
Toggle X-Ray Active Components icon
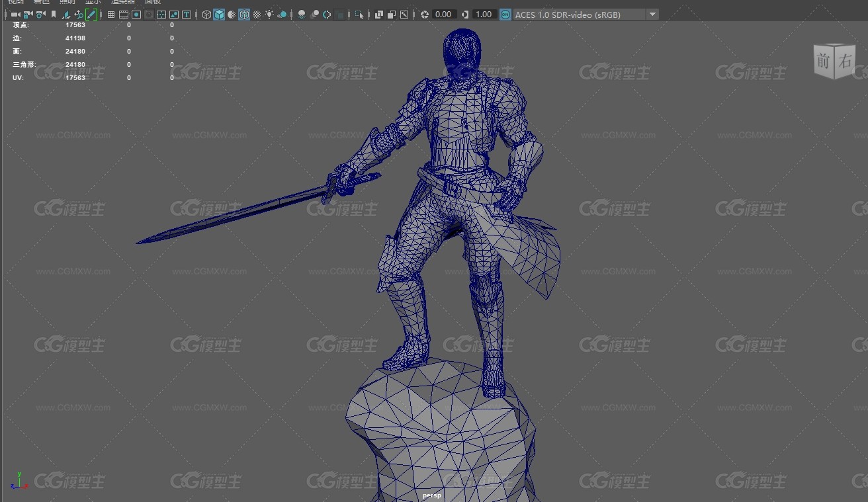tap(392, 15)
